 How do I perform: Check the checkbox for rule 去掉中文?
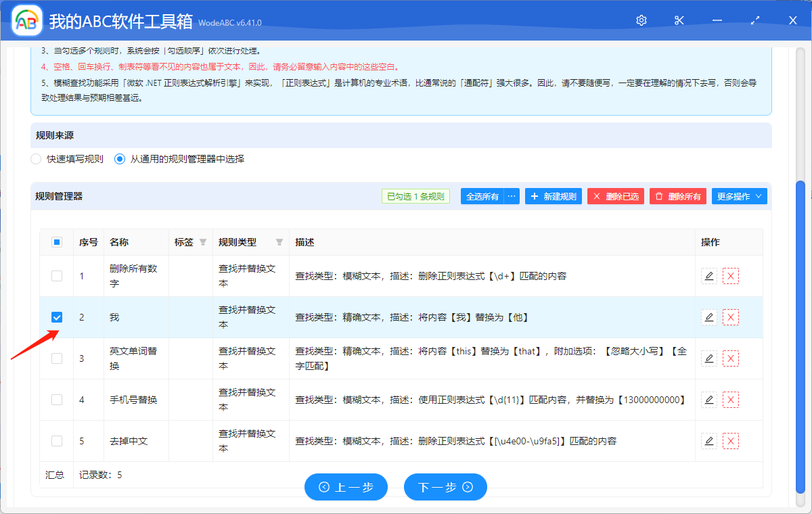(56, 440)
